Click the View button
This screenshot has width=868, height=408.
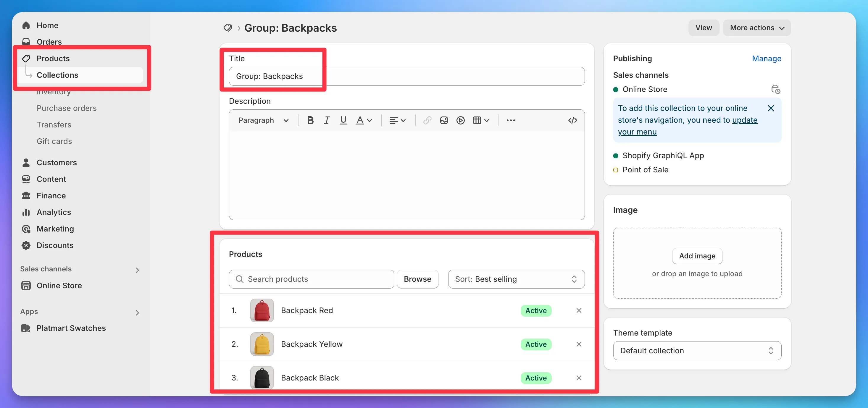704,27
